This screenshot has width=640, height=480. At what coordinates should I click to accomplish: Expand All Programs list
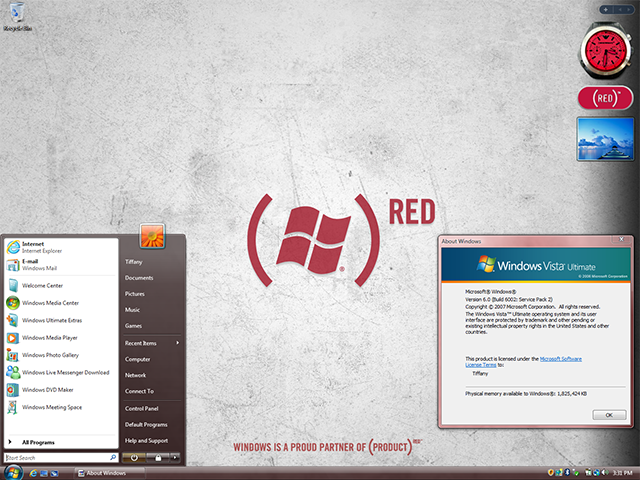click(x=38, y=441)
